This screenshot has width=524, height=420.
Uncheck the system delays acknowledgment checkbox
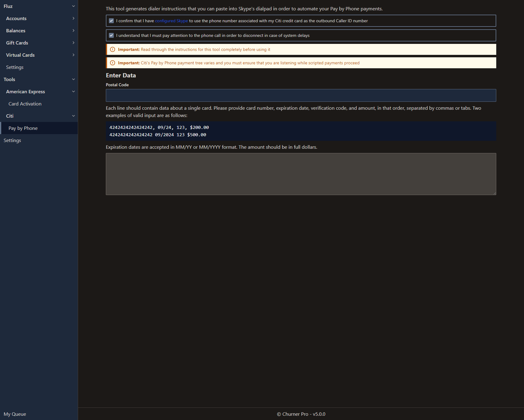coord(111,35)
